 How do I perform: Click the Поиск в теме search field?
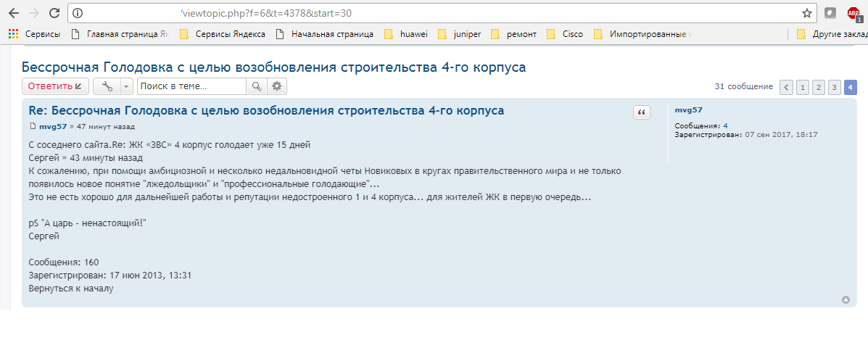(x=192, y=86)
